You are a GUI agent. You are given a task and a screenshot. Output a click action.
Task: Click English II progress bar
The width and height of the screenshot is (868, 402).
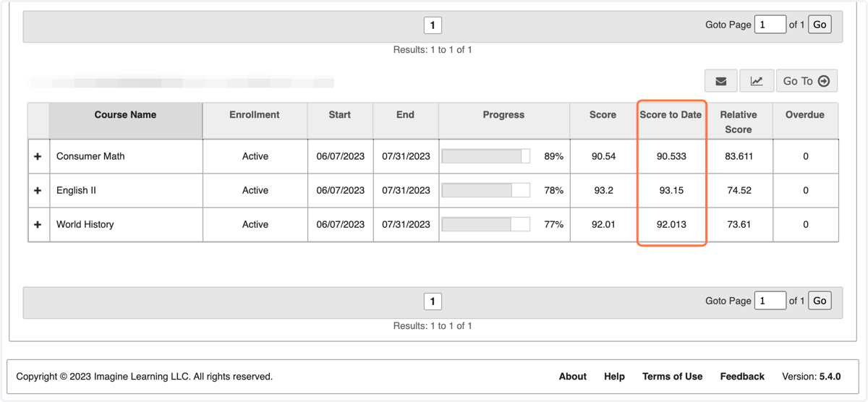[486, 190]
